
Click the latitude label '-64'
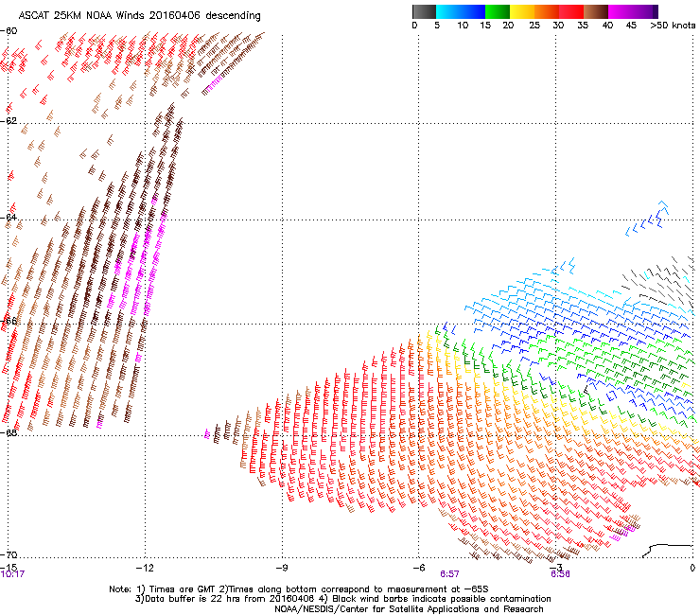pyautogui.click(x=9, y=218)
